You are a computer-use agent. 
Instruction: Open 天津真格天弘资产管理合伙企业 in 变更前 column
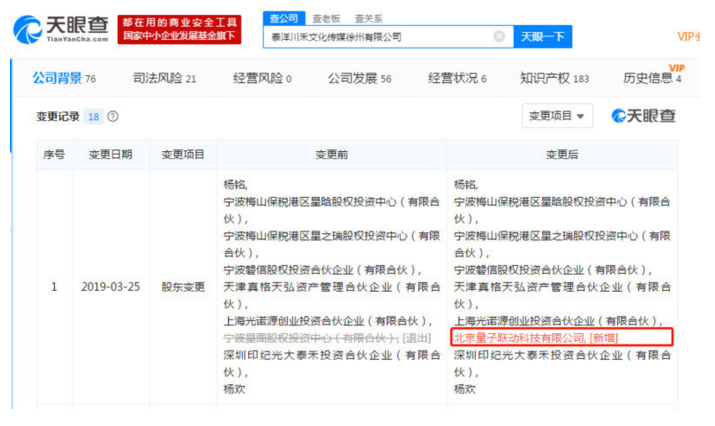point(332,296)
